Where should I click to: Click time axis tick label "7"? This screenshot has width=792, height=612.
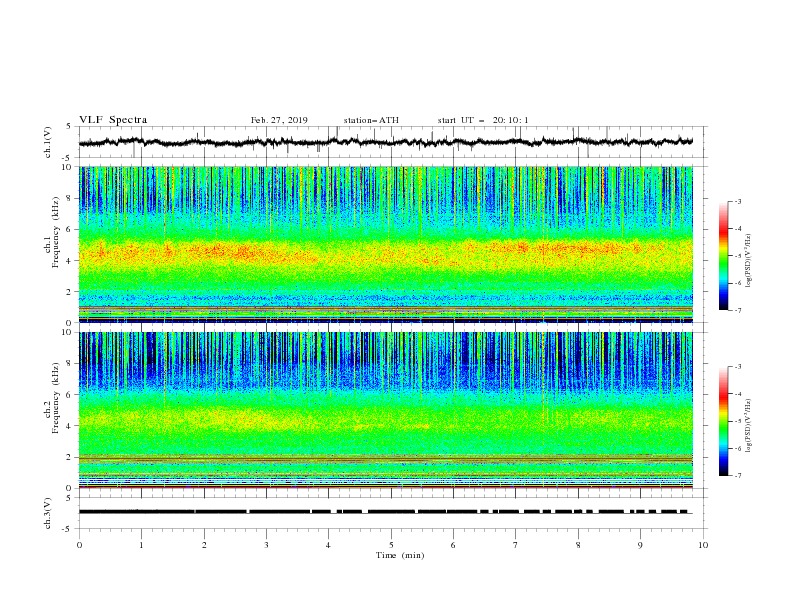[516, 545]
